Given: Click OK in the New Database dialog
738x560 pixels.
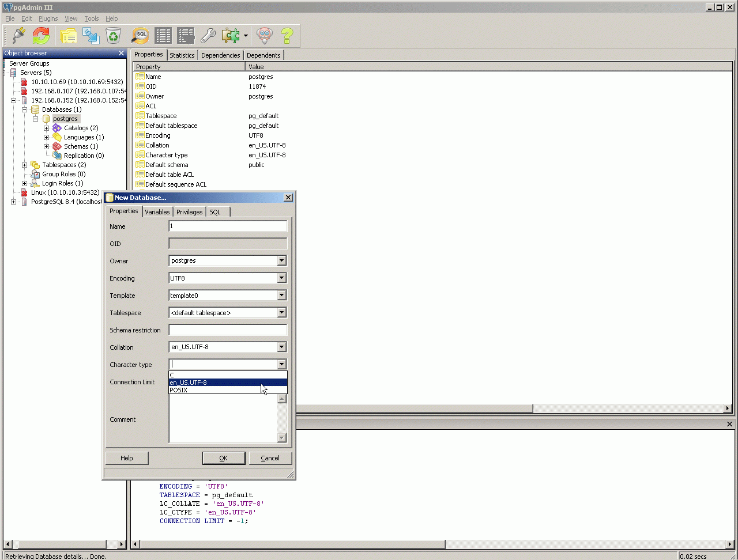Looking at the screenshot, I should click(223, 458).
